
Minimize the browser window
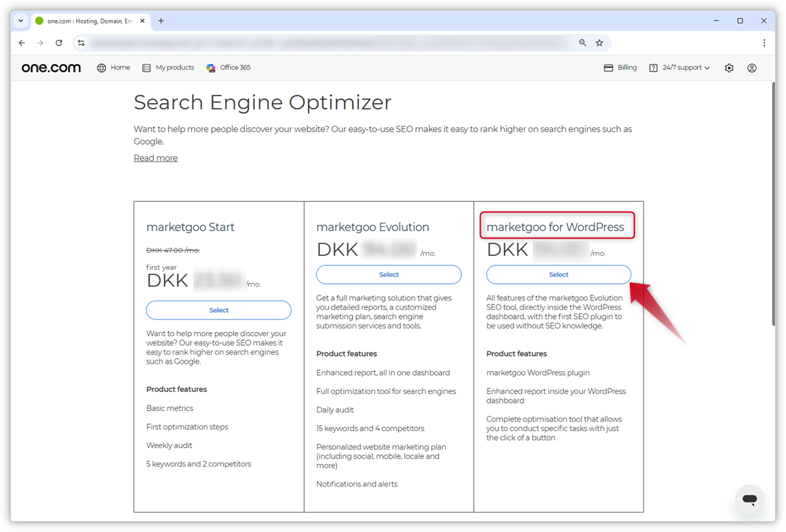coord(717,21)
